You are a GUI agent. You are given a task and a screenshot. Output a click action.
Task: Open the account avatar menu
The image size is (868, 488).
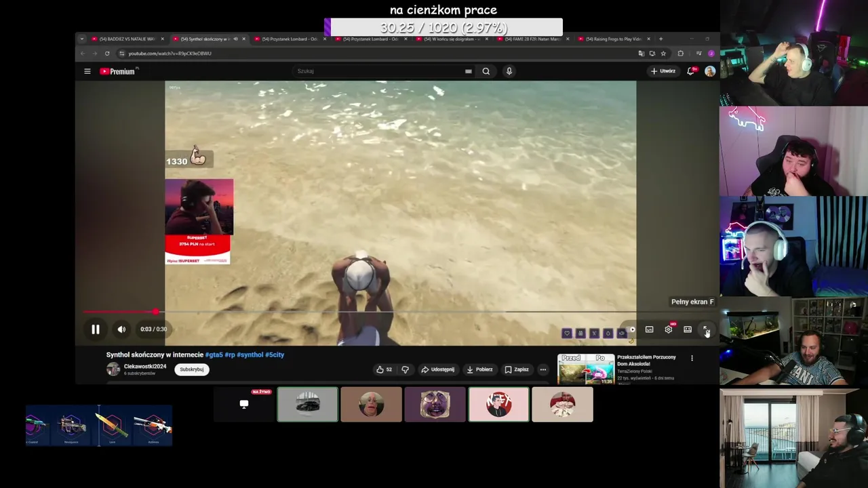pyautogui.click(x=710, y=71)
